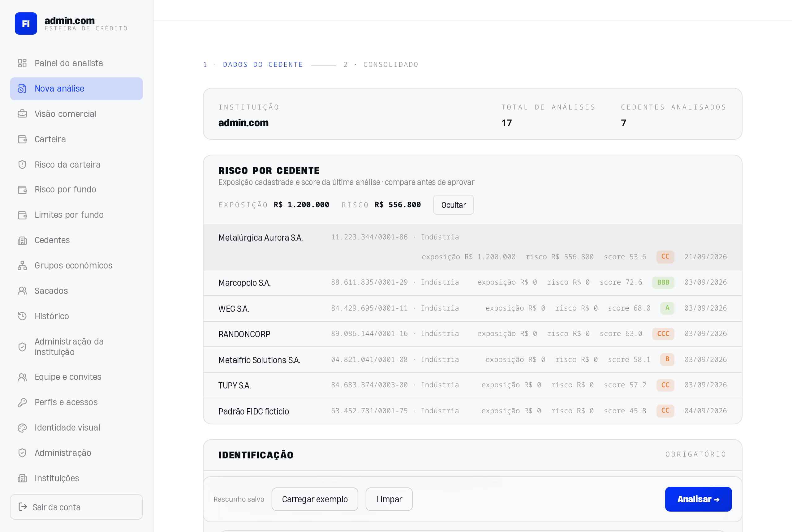Viewport: 792px width, 532px height.
Task: Click the Carteira wallet icon
Action: tap(22, 139)
